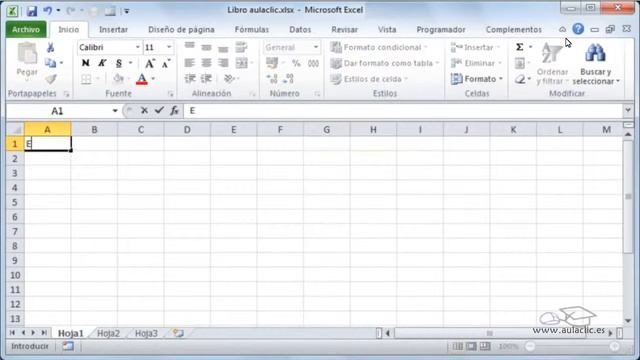Increase font size with large A icon
640x360 pixels.
coord(150,63)
